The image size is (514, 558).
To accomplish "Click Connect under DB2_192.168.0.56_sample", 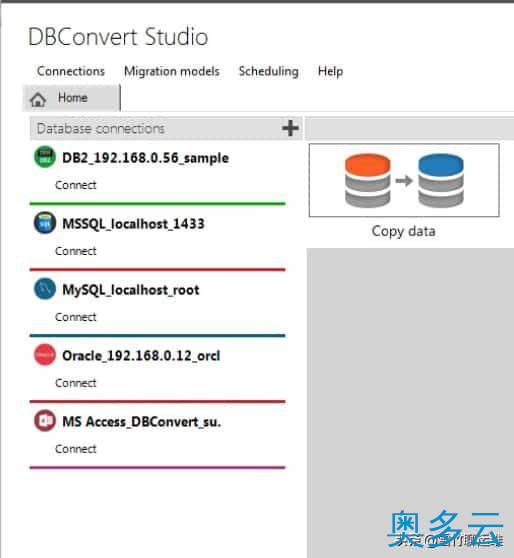I will coord(75,185).
